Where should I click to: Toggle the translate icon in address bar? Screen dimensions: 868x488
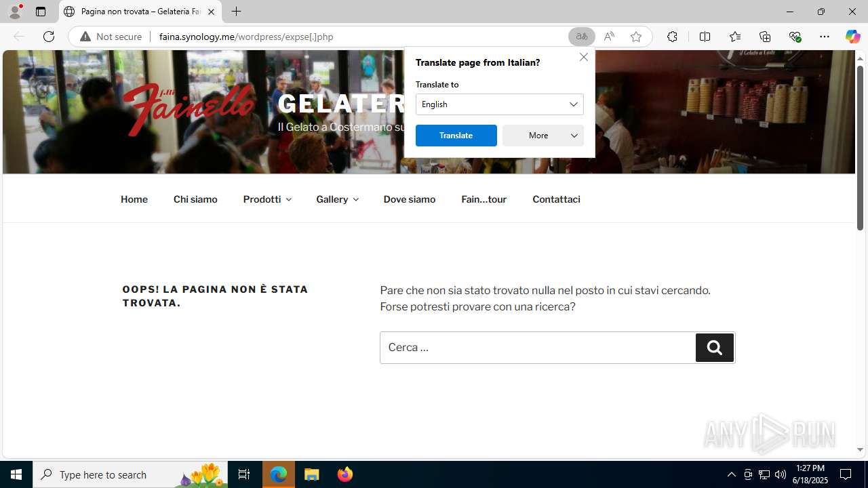(581, 37)
